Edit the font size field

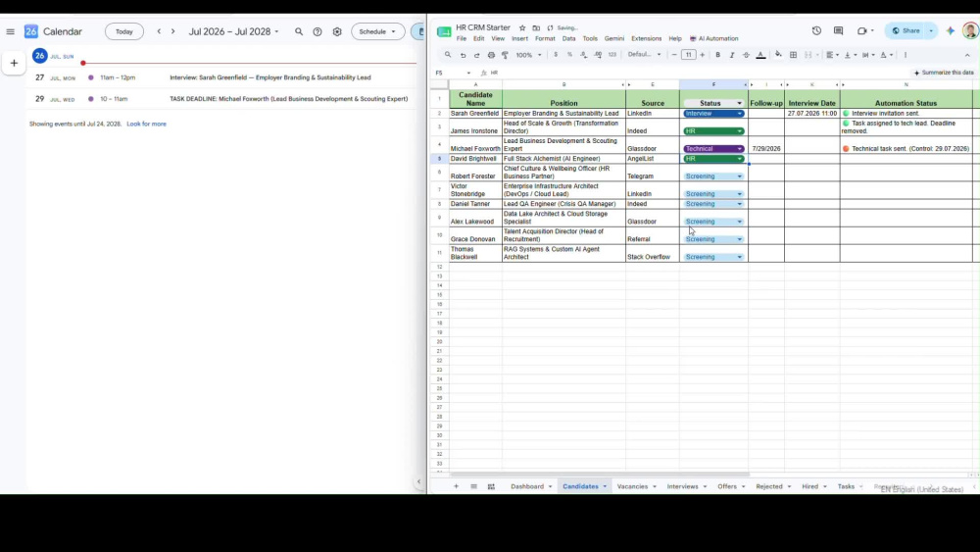(688, 55)
